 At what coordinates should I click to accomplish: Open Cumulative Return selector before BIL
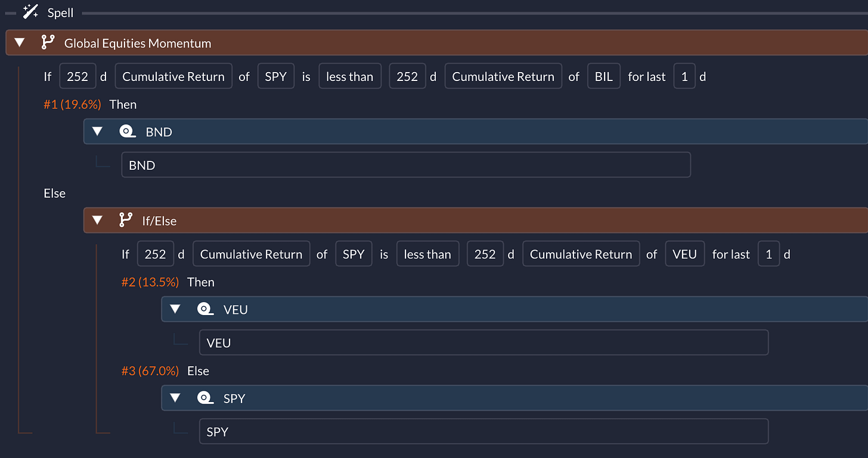tap(503, 76)
